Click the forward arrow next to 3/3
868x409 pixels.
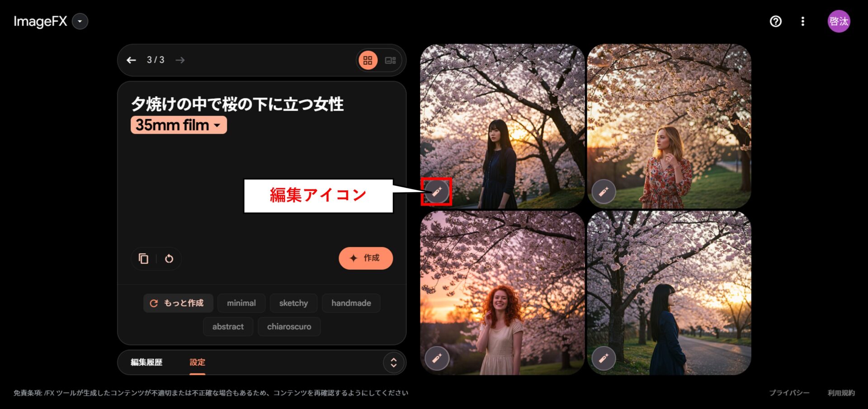180,60
